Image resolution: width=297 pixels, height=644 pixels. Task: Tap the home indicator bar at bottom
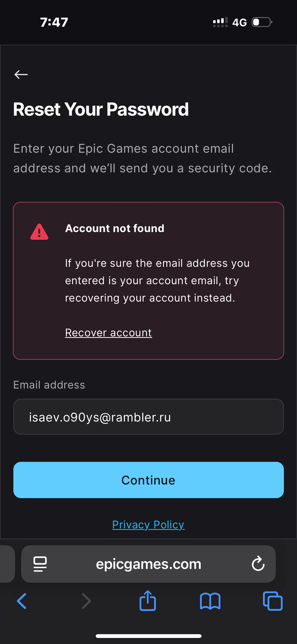coord(148,636)
